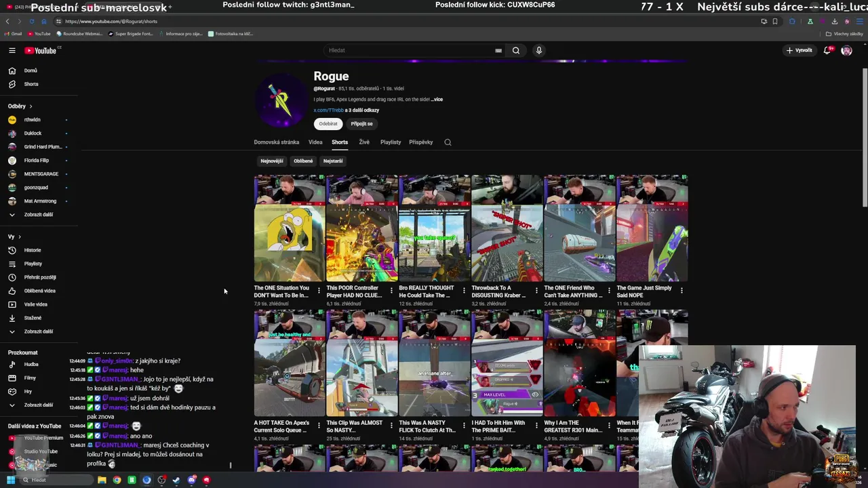Click the search magnifier button
Screen dimensions: 868x488
[x=516, y=50]
